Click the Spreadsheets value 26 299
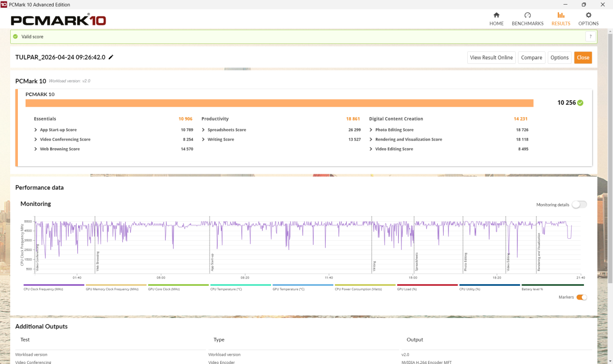 [x=355, y=130]
